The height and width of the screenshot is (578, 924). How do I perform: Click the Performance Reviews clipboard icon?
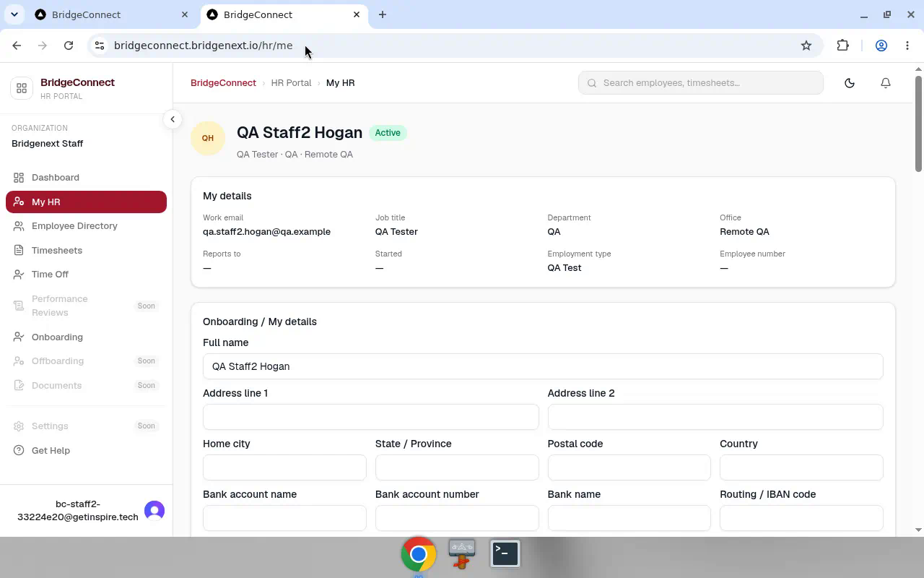[x=19, y=306]
